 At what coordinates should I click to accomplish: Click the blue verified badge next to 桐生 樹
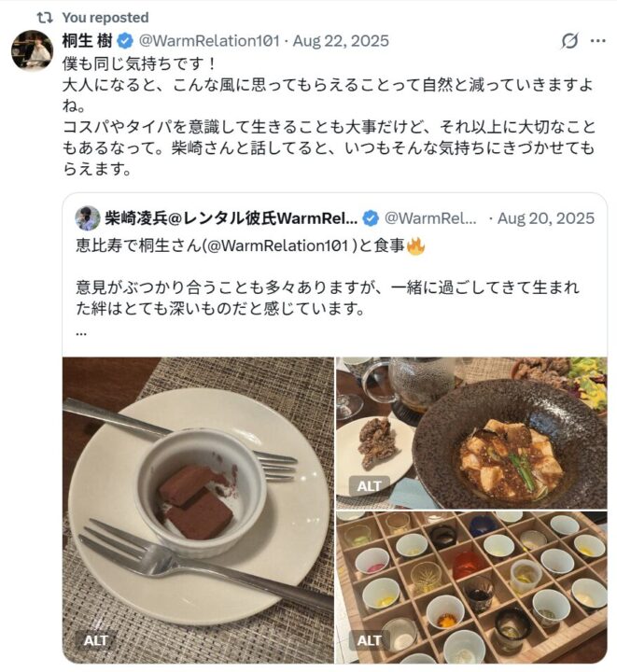tap(125, 41)
